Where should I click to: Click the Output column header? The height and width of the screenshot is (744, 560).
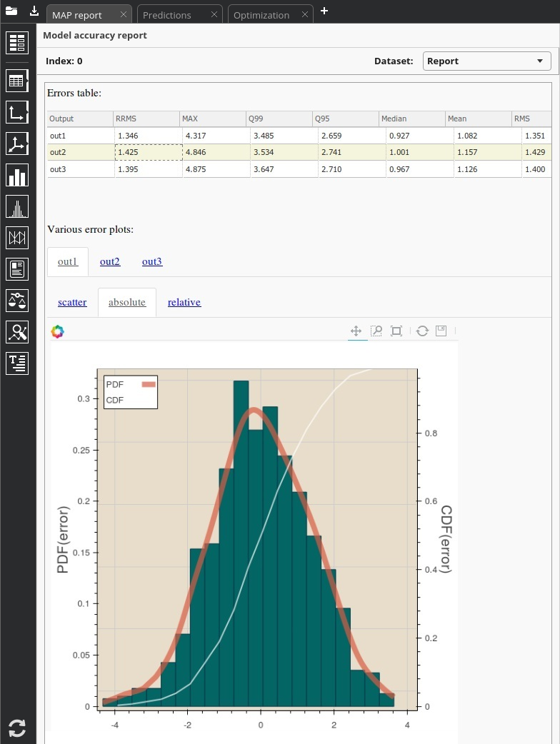point(80,119)
